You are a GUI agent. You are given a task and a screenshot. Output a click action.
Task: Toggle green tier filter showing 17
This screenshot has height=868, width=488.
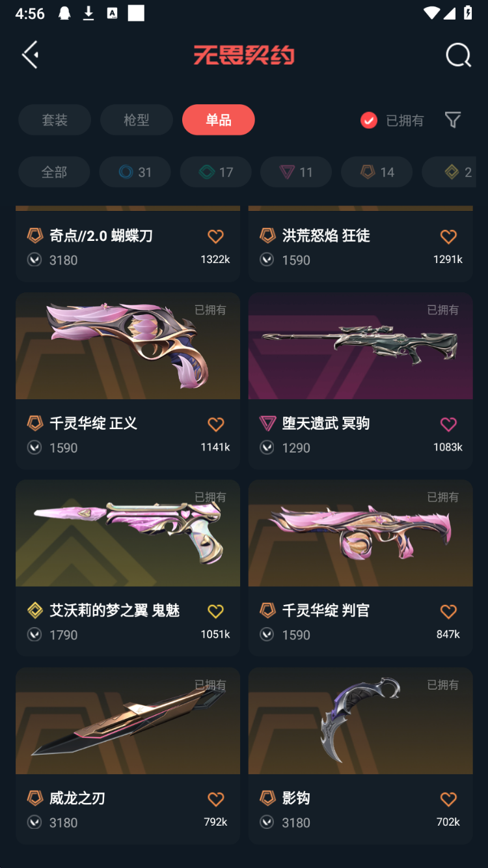pyautogui.click(x=215, y=172)
